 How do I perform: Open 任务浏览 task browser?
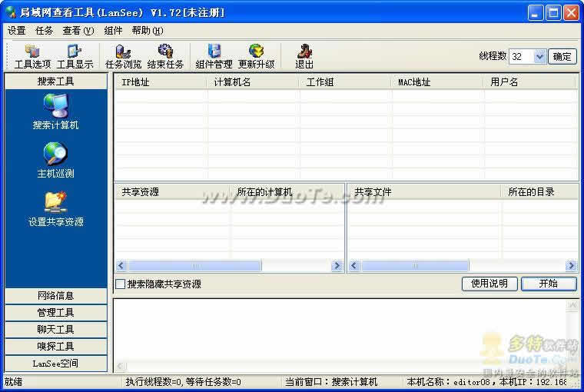[x=123, y=57]
